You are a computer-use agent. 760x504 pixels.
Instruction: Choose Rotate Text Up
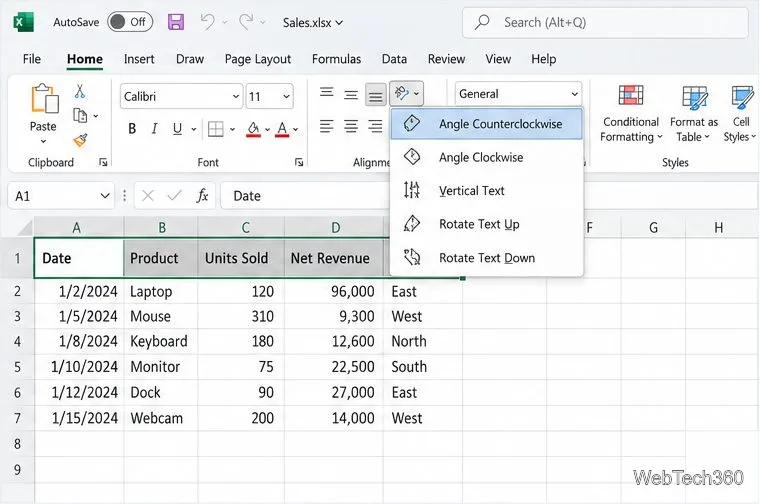486,224
